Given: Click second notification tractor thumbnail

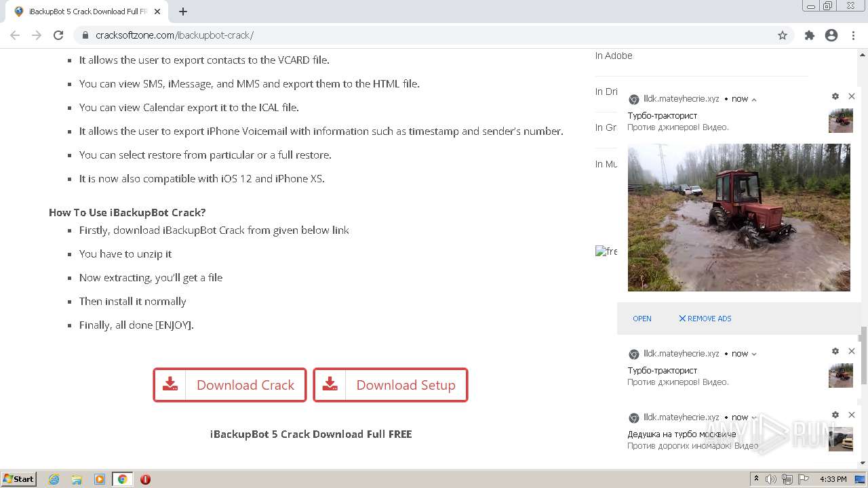Looking at the screenshot, I should click(841, 375).
